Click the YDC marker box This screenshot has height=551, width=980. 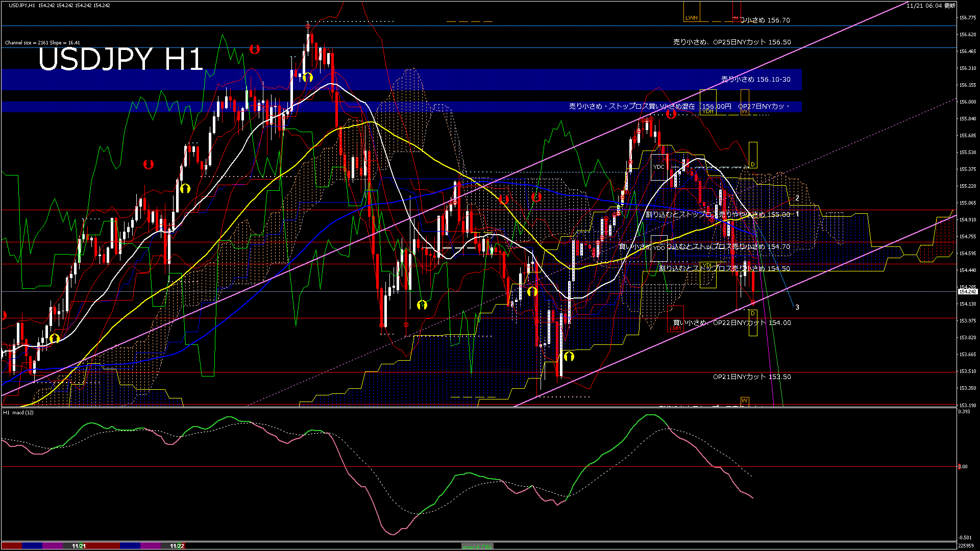659,167
